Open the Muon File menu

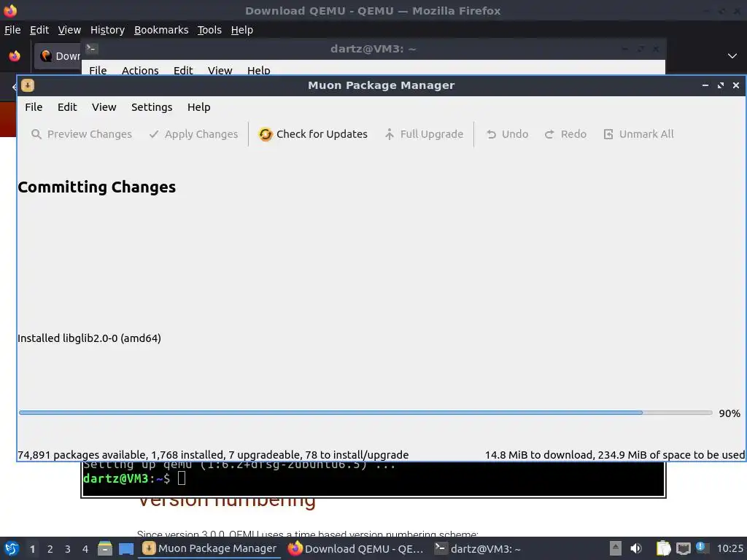34,107
